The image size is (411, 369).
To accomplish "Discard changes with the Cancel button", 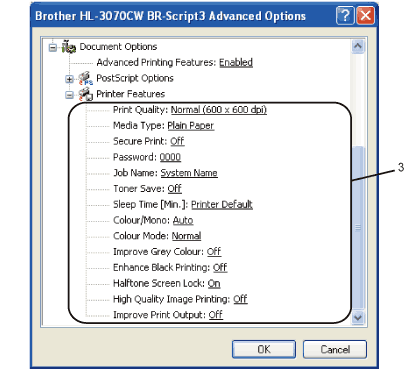I will click(335, 349).
